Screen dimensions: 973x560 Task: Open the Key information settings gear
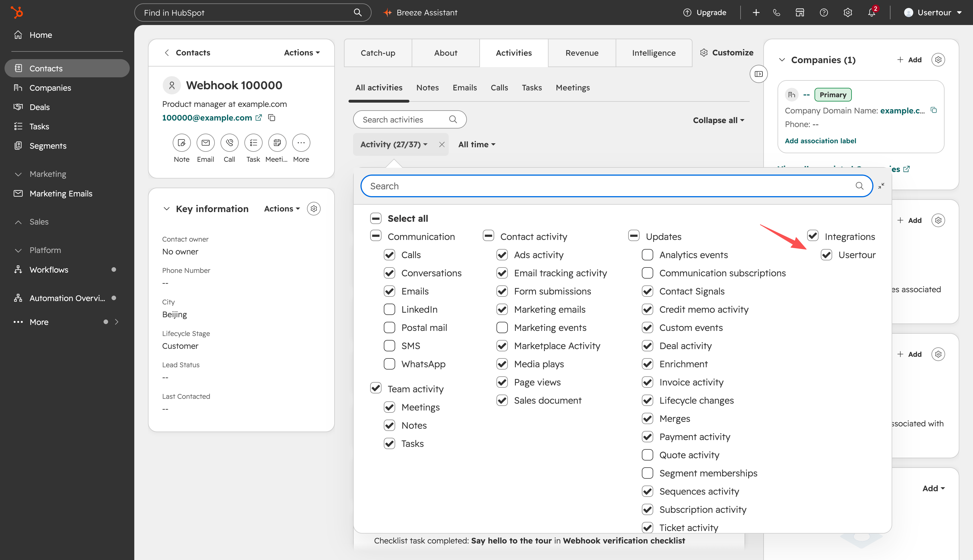click(314, 208)
